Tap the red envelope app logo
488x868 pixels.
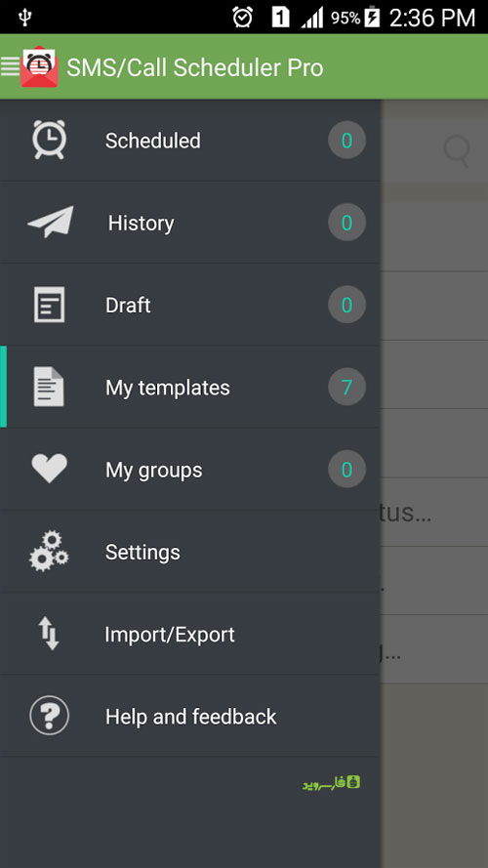coord(39,66)
